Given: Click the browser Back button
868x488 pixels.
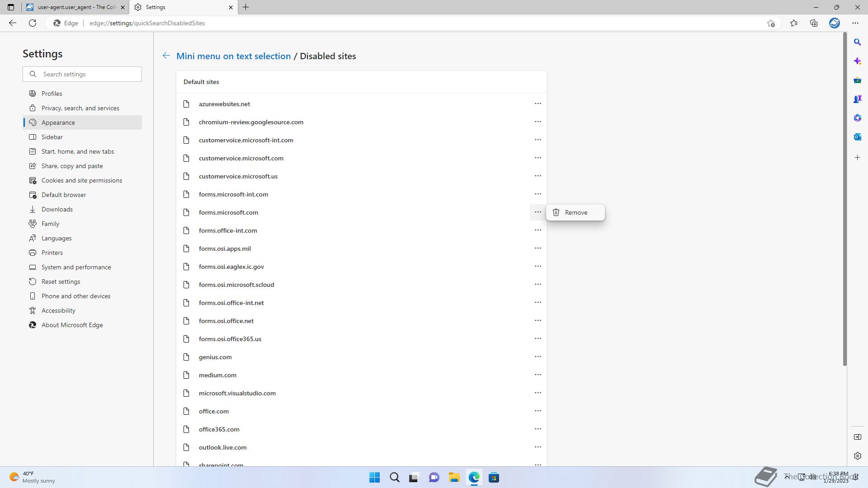Looking at the screenshot, I should tap(13, 23).
